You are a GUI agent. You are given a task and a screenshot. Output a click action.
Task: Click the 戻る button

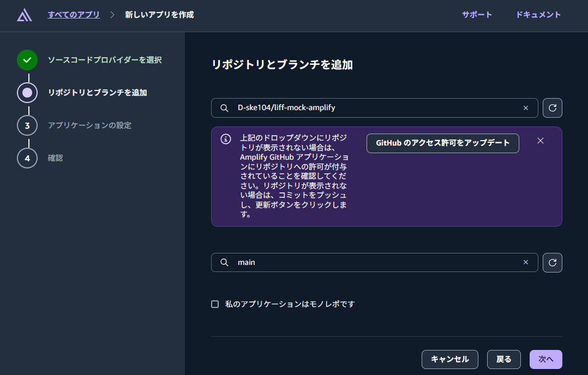pyautogui.click(x=504, y=359)
